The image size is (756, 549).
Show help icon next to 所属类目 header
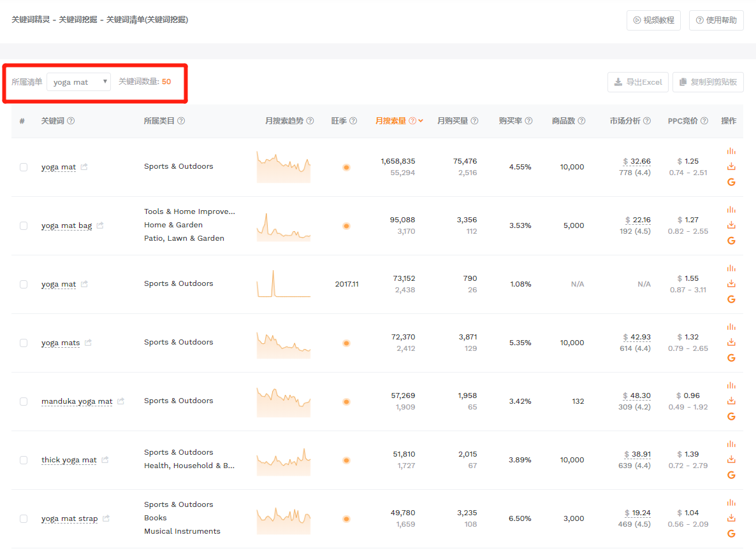tap(181, 121)
